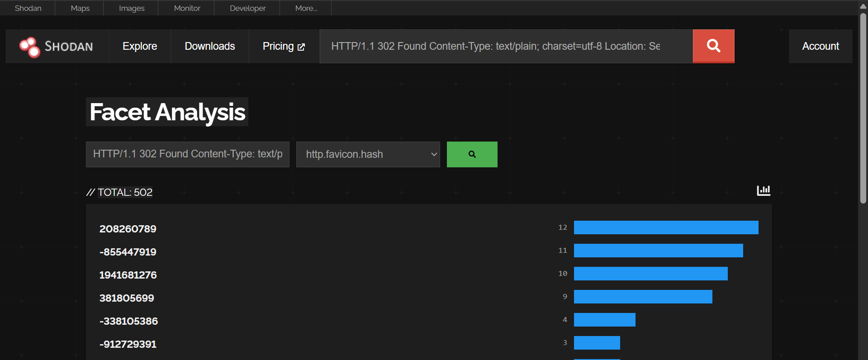Select the favicon hash 208260789
Image resolution: width=868 pixels, height=360 pixels.
coord(128,229)
